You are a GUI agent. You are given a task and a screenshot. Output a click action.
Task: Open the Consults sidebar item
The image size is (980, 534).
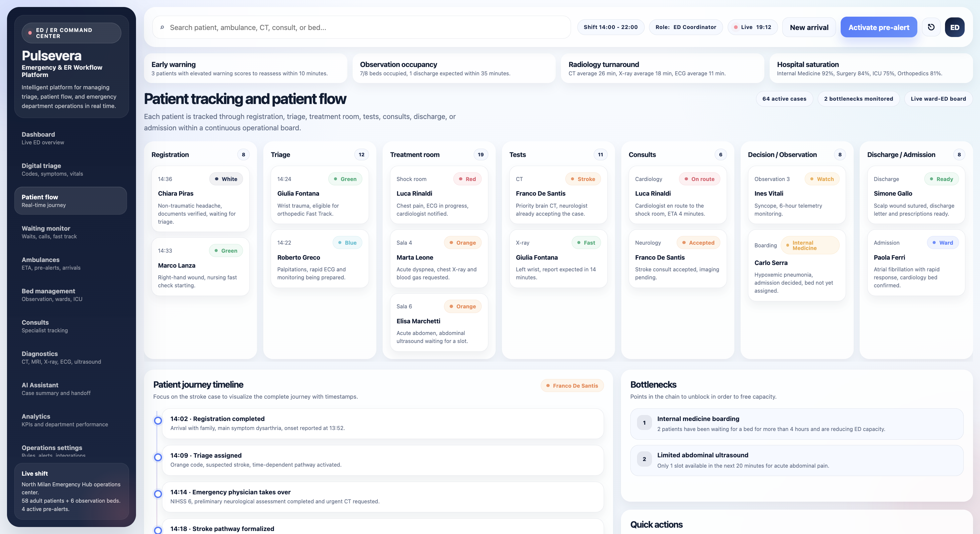[71, 326]
